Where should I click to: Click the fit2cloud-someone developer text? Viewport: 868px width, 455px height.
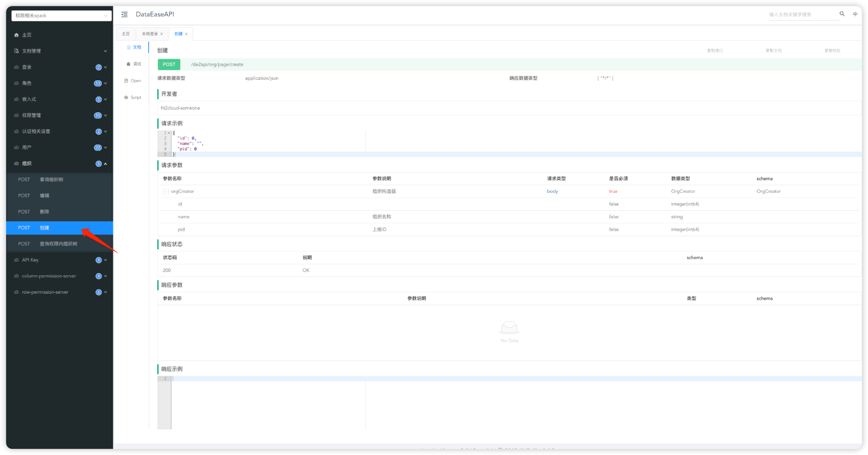[180, 108]
